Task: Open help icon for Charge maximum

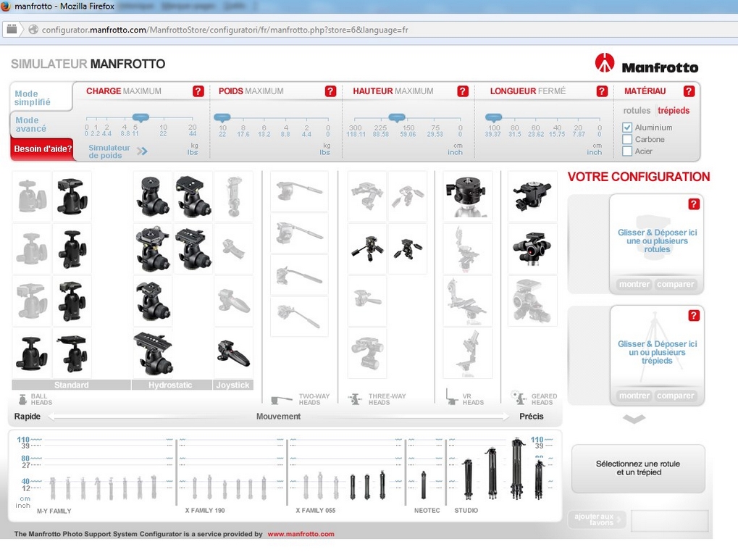Action: (x=198, y=91)
